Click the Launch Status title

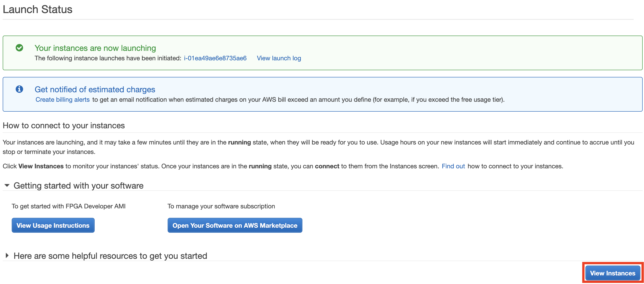(x=37, y=9)
